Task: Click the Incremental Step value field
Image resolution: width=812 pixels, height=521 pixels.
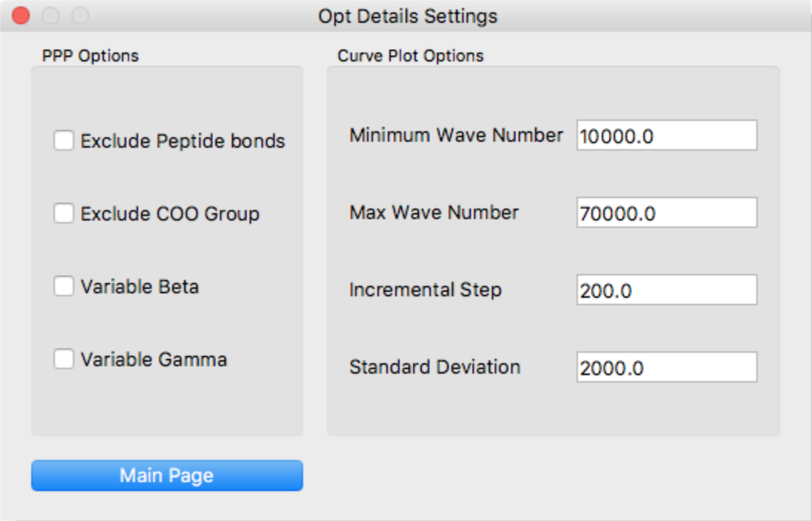Action: click(666, 288)
